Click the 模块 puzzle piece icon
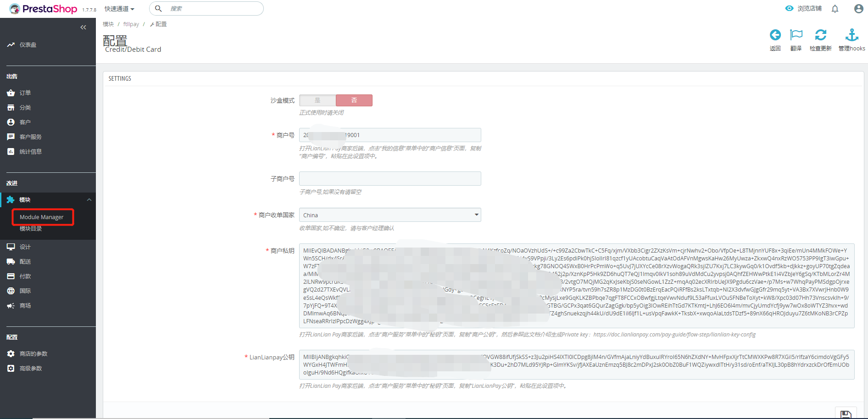The width and height of the screenshot is (868, 419). [x=11, y=200]
